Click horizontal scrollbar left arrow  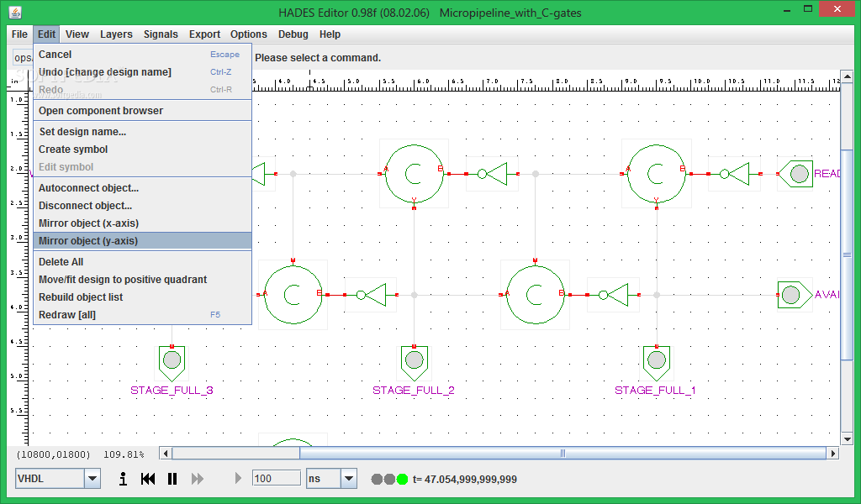(166, 453)
